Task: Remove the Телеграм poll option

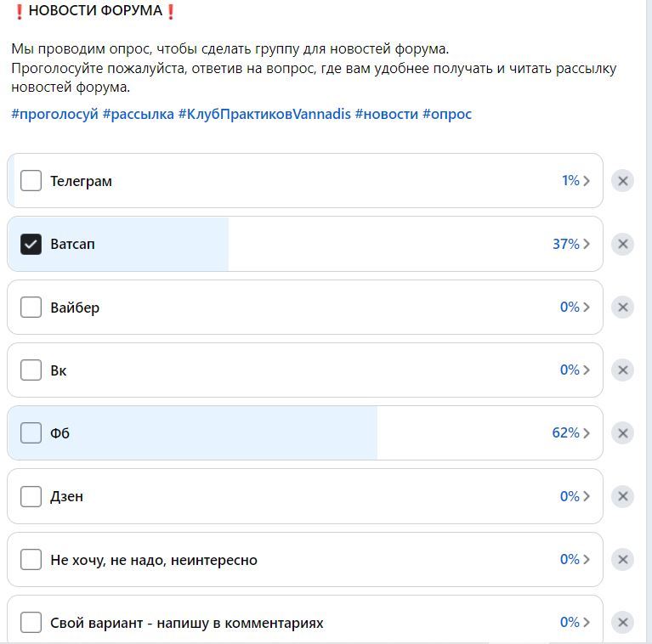Action: (x=622, y=181)
